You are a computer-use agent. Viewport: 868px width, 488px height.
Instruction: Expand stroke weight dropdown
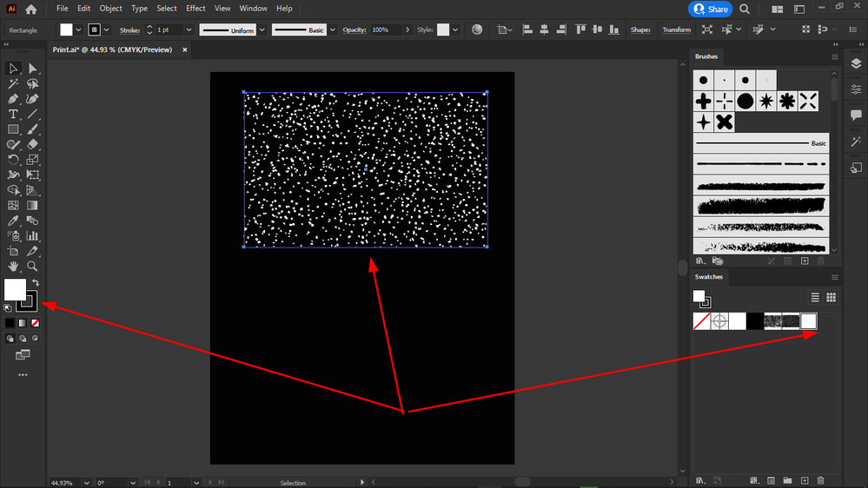pos(189,30)
